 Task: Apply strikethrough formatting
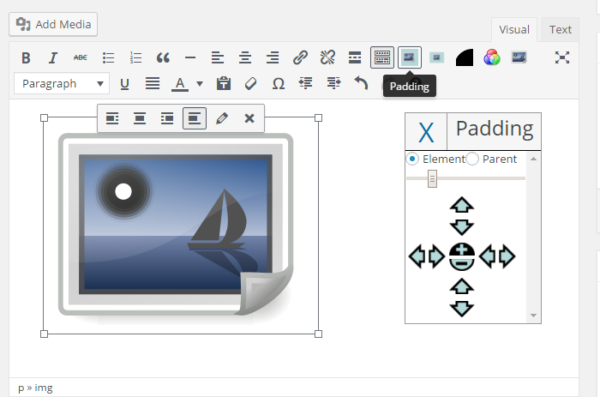[80, 58]
